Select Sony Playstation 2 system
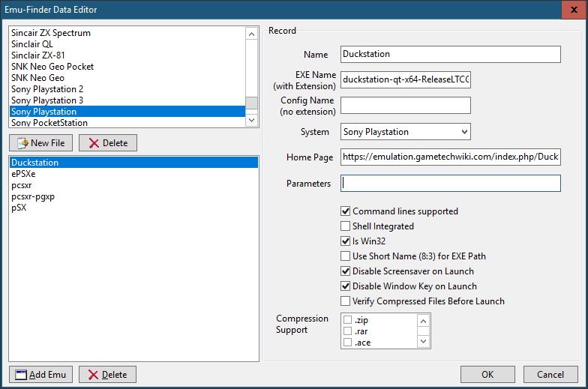Viewport: 588px width, 389px height. pos(127,88)
